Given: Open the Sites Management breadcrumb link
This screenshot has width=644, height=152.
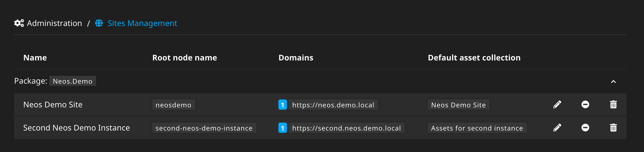Looking at the screenshot, I should [x=142, y=23].
